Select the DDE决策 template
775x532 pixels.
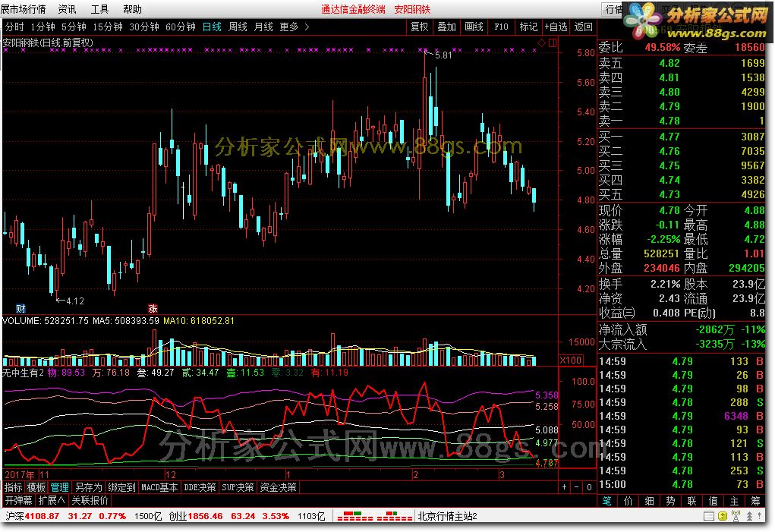coord(200,487)
